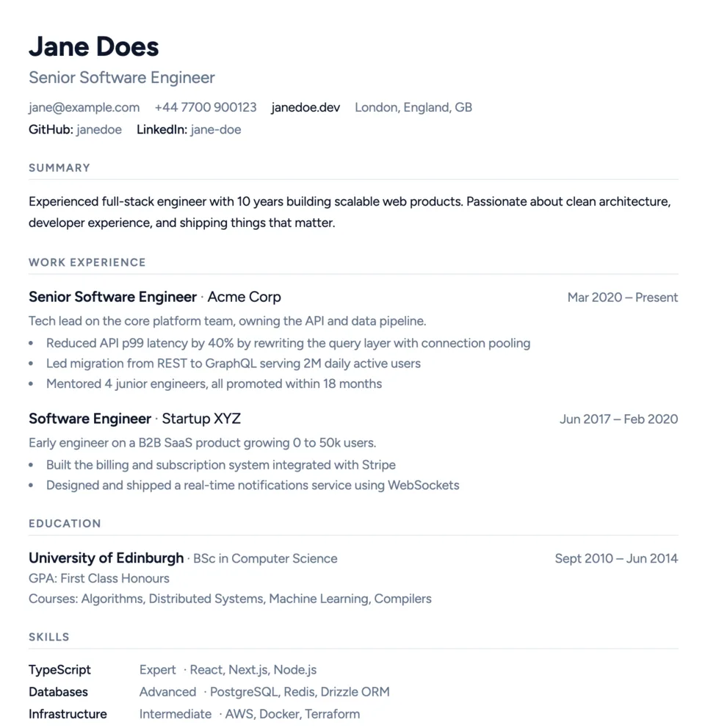The height and width of the screenshot is (728, 705).
Task: Click the phone number +44 7700 900123
Action: click(x=206, y=107)
